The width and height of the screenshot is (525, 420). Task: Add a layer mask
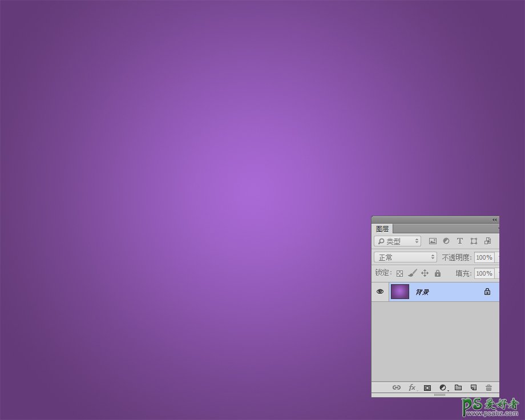[x=427, y=388]
